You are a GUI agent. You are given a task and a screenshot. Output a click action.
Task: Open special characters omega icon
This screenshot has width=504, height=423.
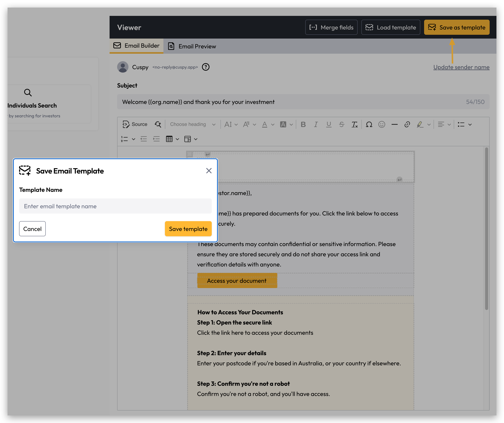click(369, 124)
